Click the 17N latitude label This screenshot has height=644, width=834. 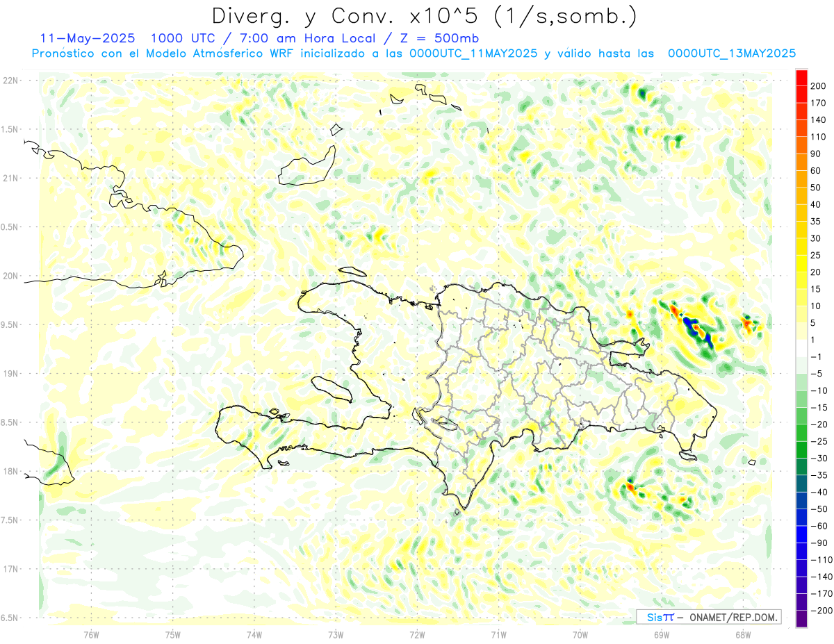(x=10, y=569)
